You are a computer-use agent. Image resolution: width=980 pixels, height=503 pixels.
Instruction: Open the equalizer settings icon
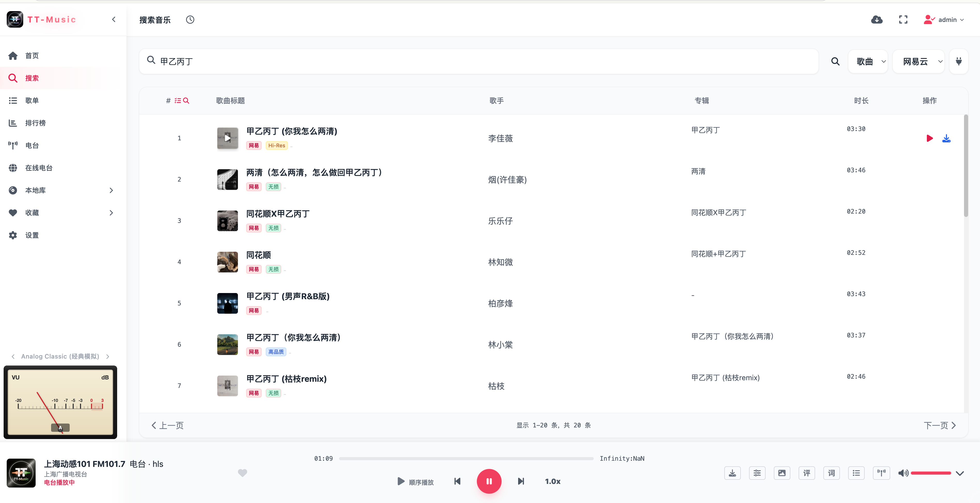[x=757, y=473]
